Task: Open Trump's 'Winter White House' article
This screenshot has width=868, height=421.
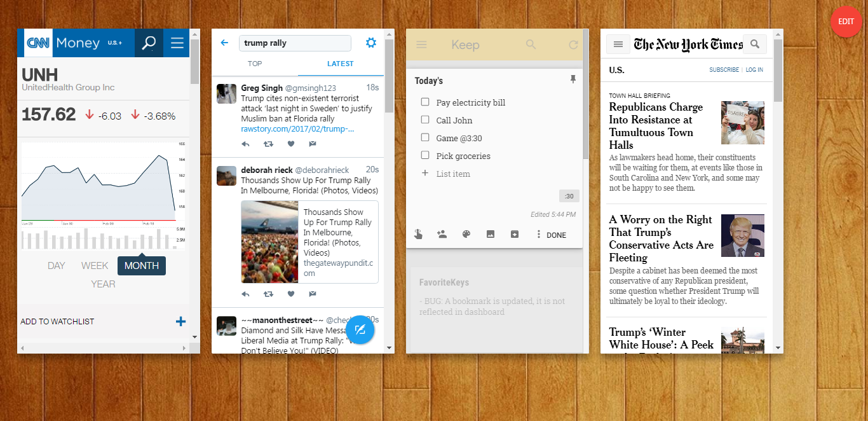Action: pyautogui.click(x=661, y=339)
